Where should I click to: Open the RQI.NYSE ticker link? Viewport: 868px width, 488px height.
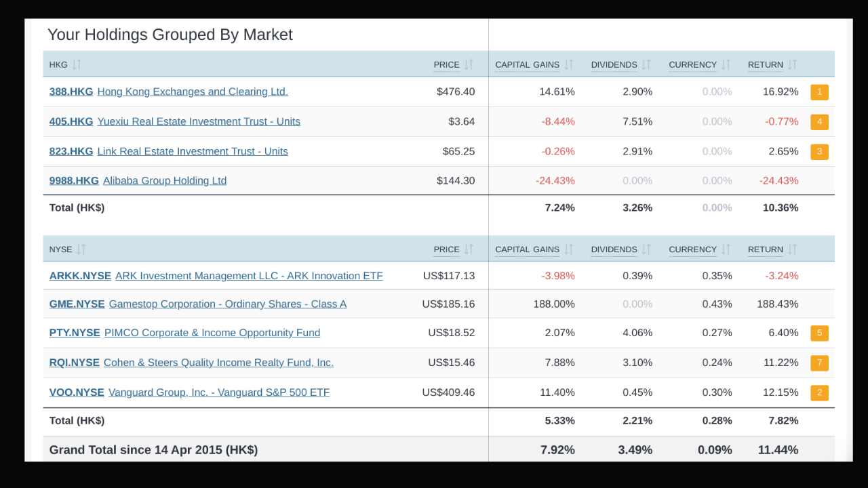(x=75, y=363)
